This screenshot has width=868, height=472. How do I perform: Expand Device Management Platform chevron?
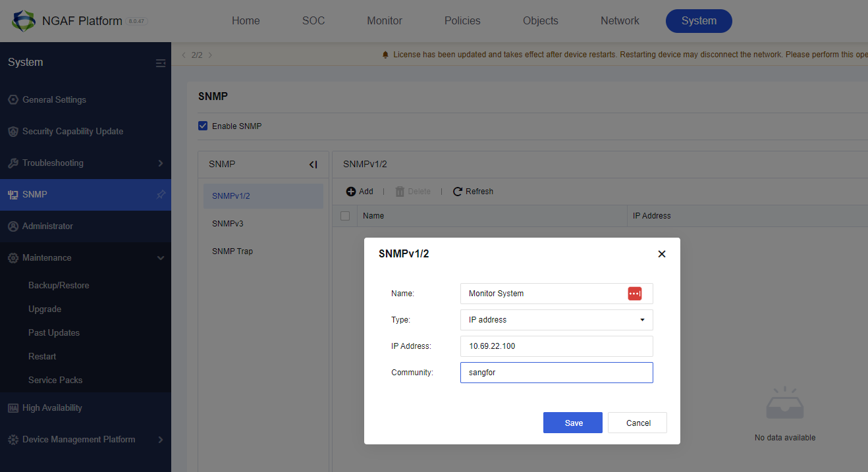click(161, 440)
